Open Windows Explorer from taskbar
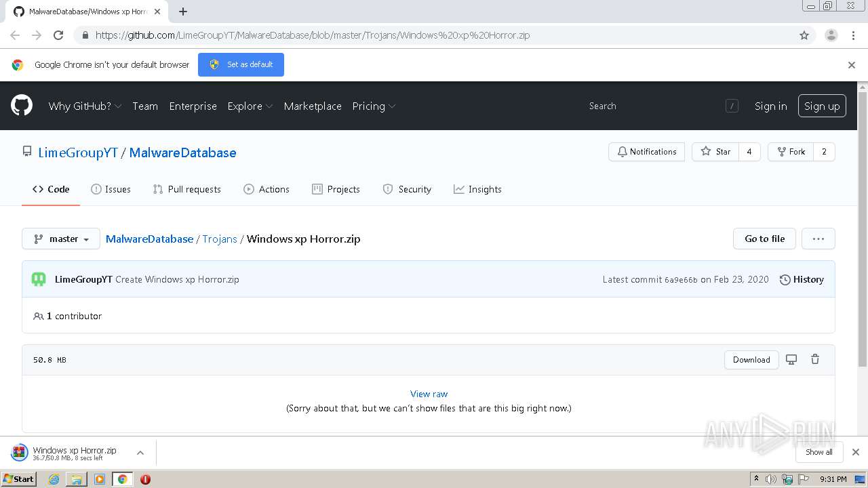The height and width of the screenshot is (488, 868). (x=77, y=479)
